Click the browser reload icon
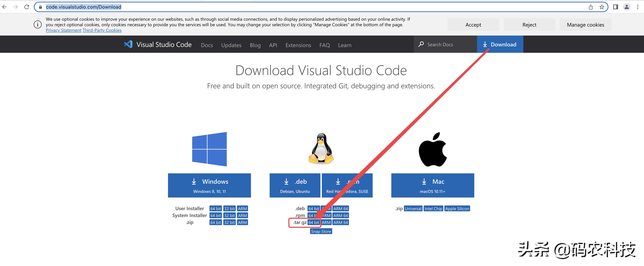Image resolution: width=644 pixels, height=266 pixels. (x=27, y=7)
